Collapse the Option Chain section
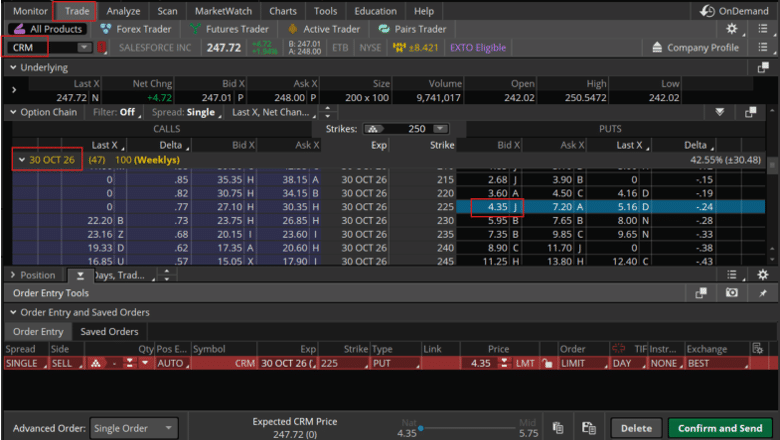This screenshot has height=440, width=780. click(x=13, y=112)
